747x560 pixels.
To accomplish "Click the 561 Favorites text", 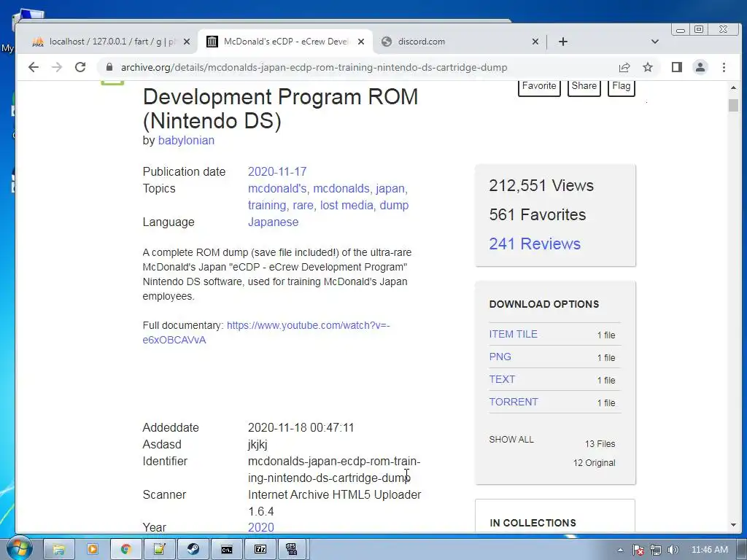I will click(538, 215).
